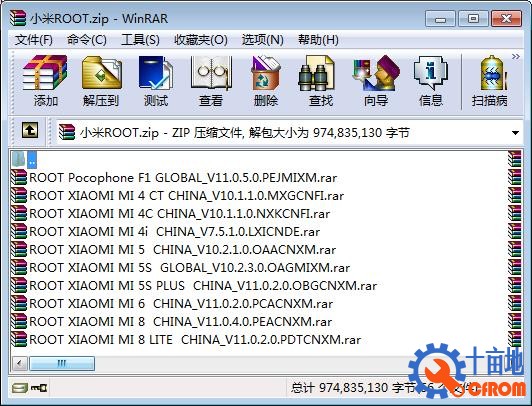Open the 文件(F) menu
Viewport: 532px width, 406px height.
[x=34, y=40]
